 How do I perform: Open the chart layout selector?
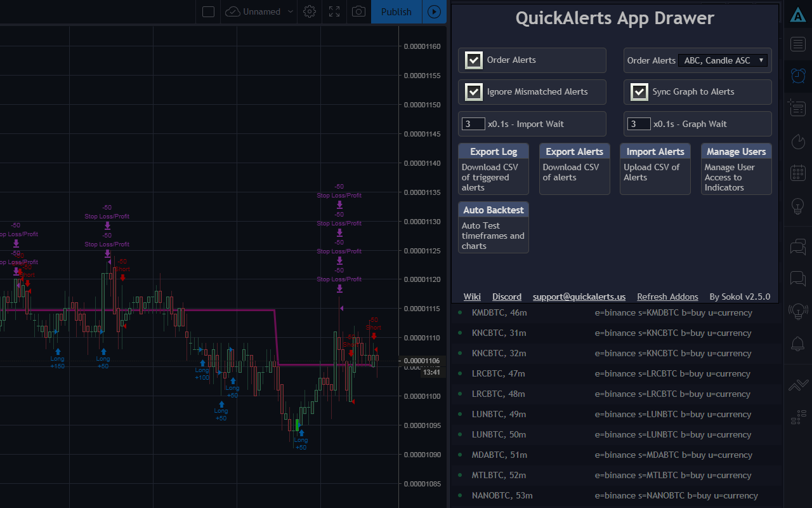(x=207, y=11)
